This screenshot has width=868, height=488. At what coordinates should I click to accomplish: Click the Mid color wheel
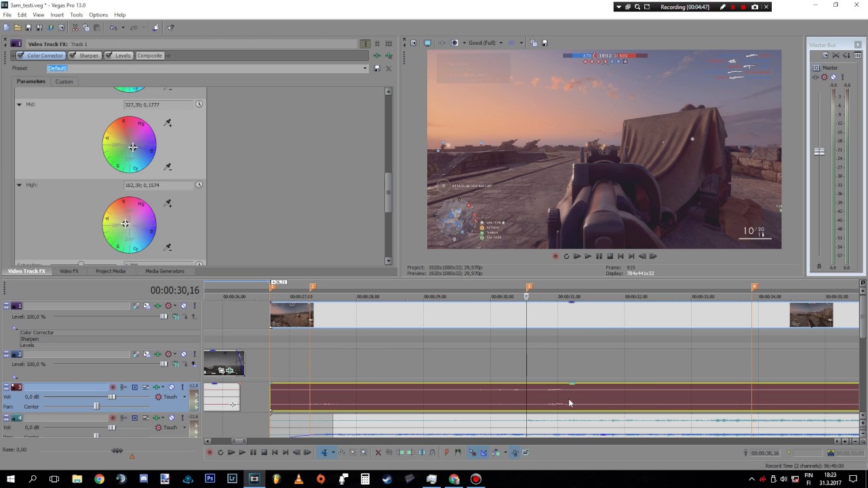[130, 144]
